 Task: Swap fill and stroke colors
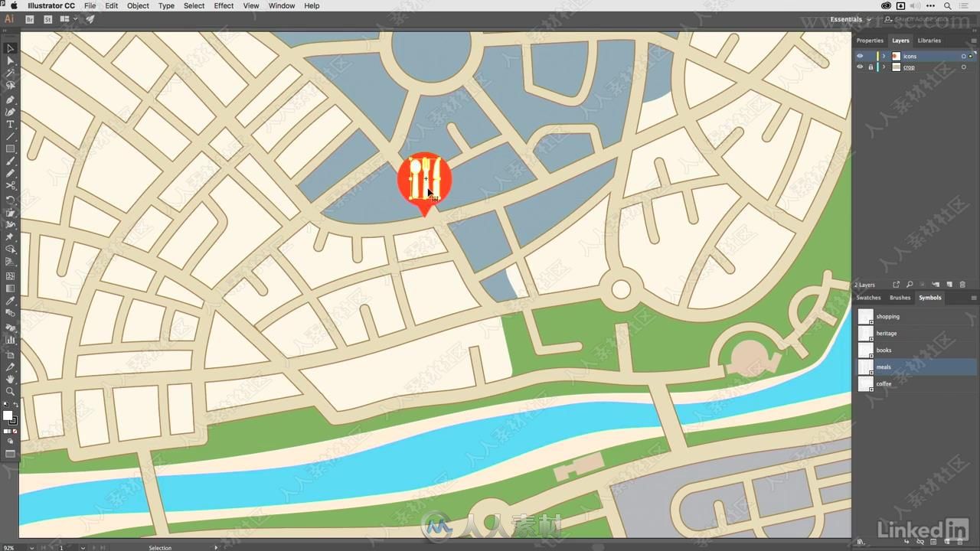[15, 404]
